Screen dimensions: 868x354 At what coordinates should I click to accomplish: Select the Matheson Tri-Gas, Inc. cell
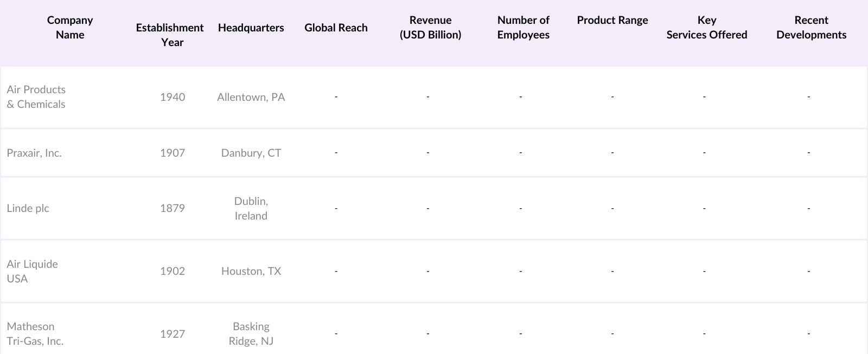click(x=35, y=334)
